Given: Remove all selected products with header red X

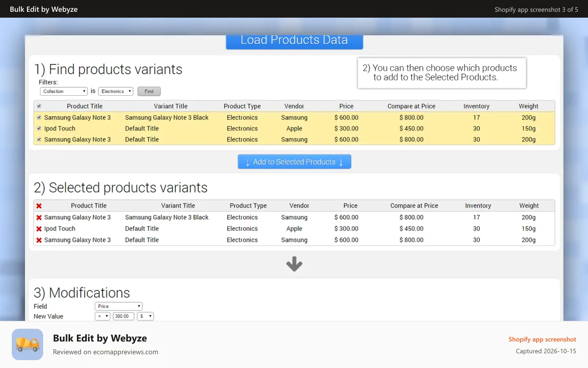Looking at the screenshot, I should 39,206.
